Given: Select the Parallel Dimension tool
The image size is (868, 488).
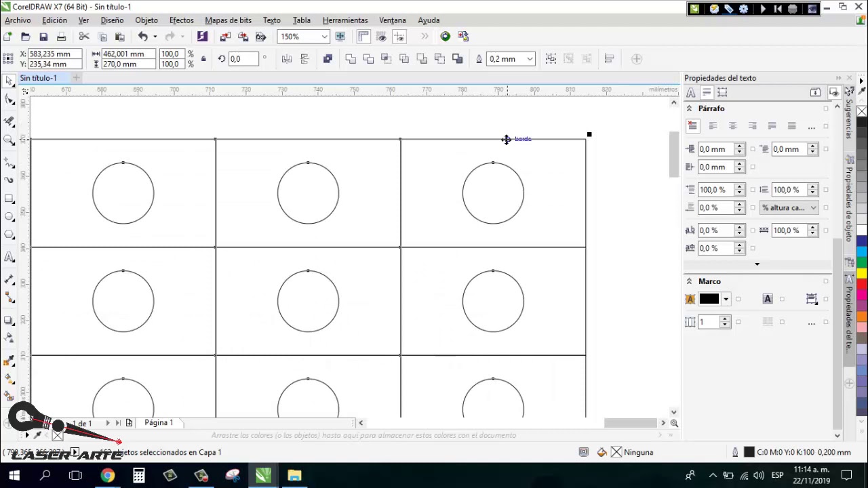Looking at the screenshot, I should [x=9, y=280].
